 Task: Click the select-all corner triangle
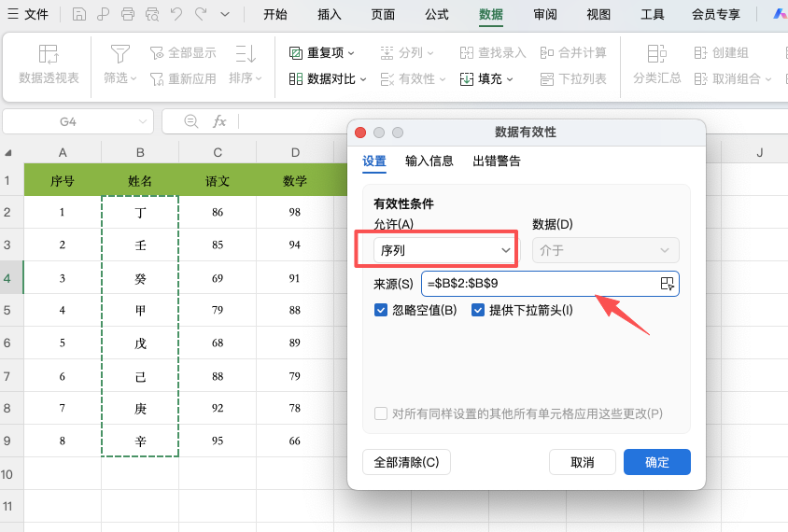(x=8, y=153)
